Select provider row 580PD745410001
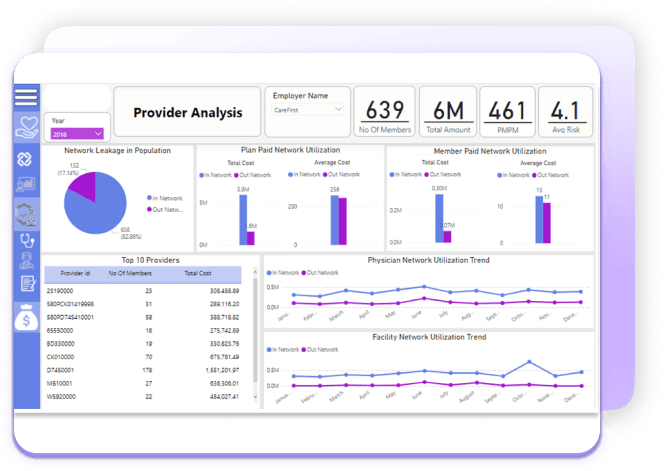Screen dimensions: 665x471 tap(143, 317)
